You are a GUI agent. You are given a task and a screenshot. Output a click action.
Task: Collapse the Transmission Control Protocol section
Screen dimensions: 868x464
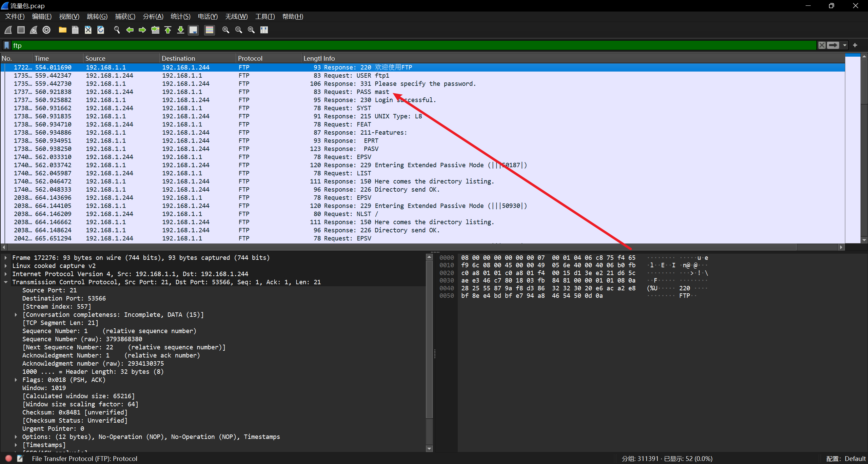click(x=6, y=282)
